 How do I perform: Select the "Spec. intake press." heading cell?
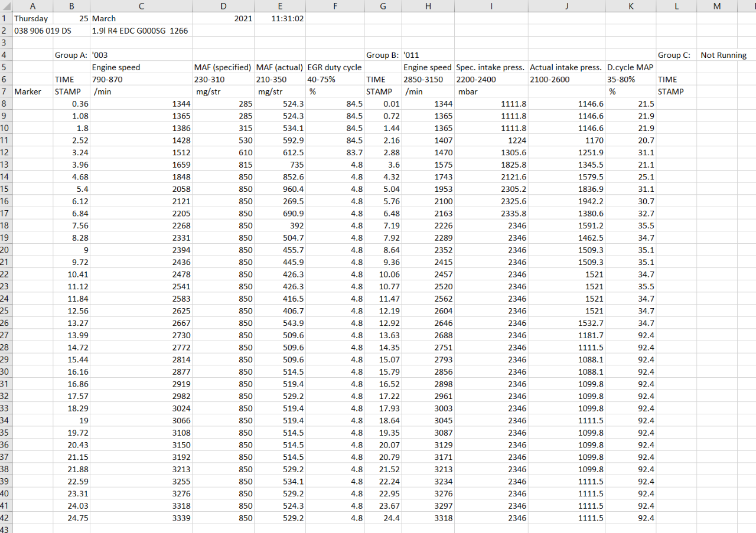(491, 67)
